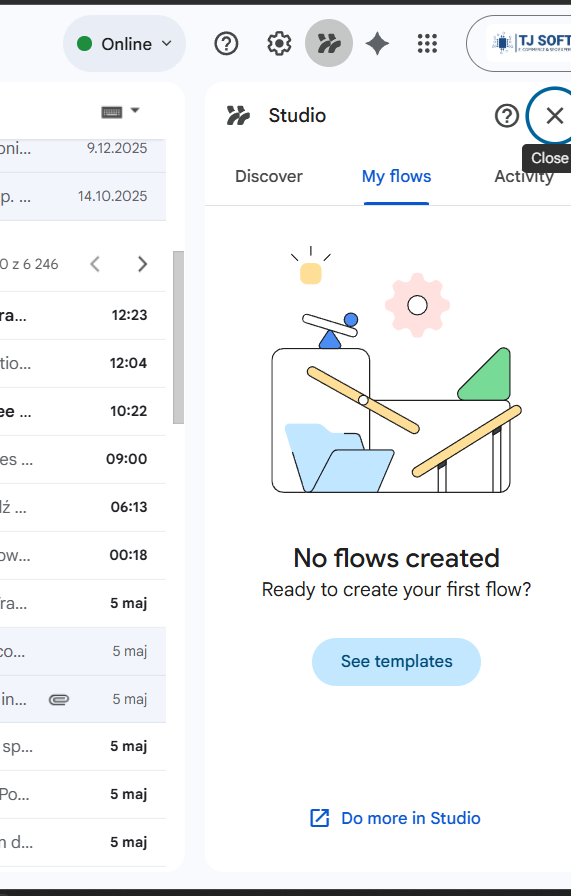Click the See templates button
This screenshot has width=571, height=896.
click(396, 662)
